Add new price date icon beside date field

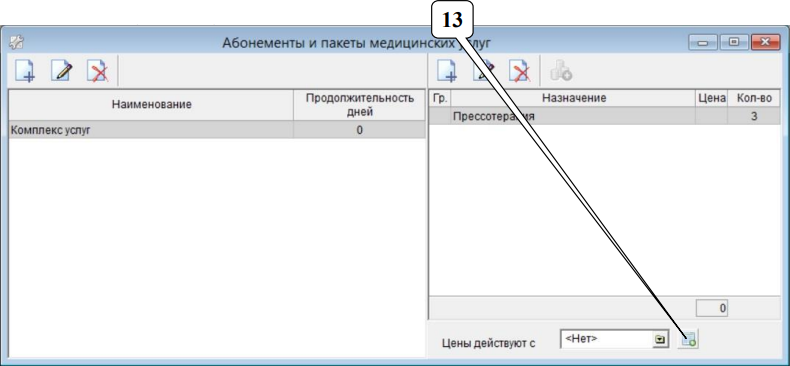click(x=689, y=340)
